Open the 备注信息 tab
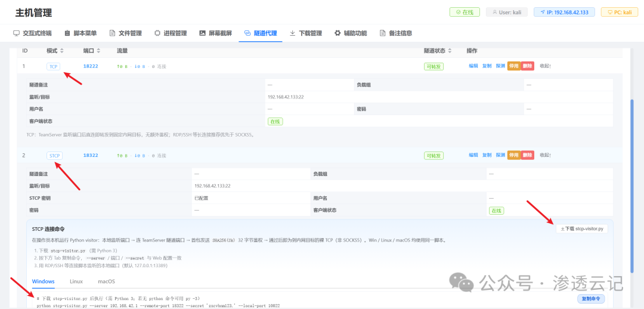The width and height of the screenshot is (644, 309). pyautogui.click(x=395, y=33)
